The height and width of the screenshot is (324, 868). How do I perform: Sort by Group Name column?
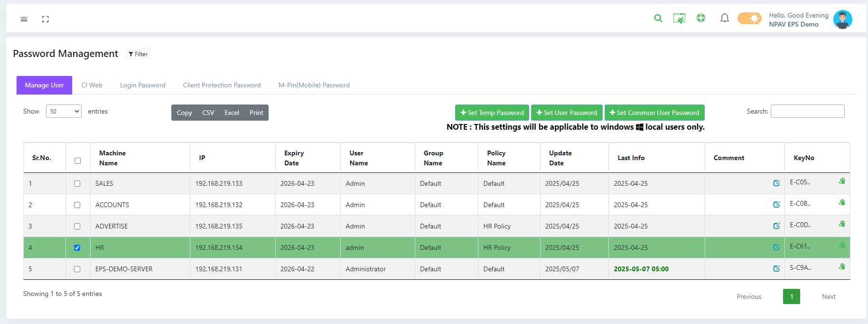coord(447,158)
